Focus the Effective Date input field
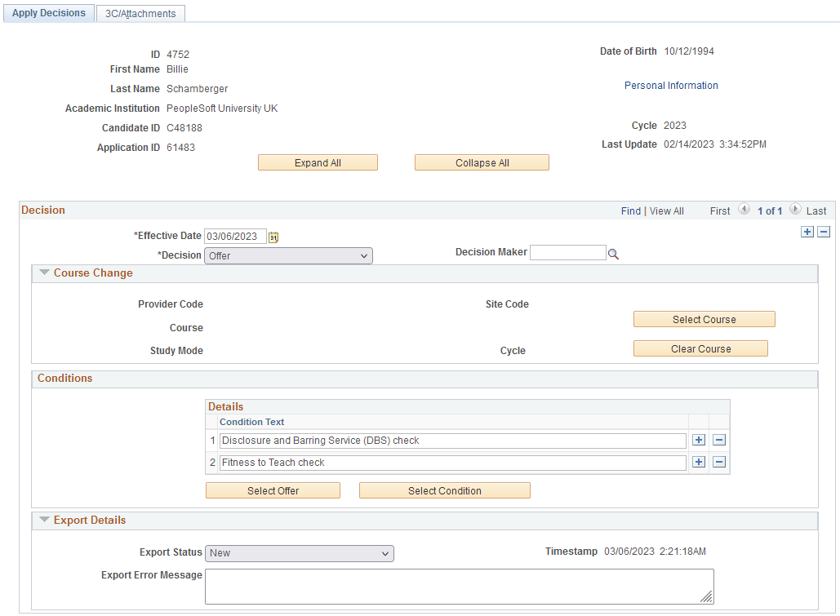This screenshot has height=616, width=840. click(x=235, y=237)
